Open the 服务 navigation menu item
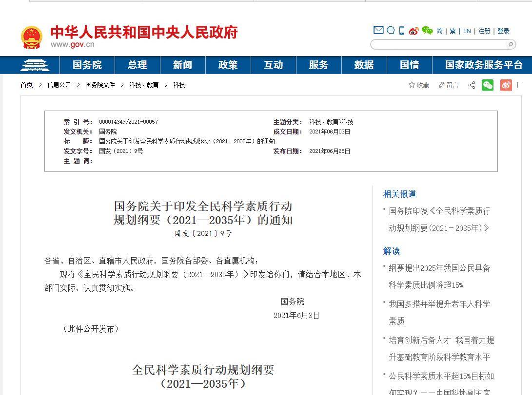Viewport: 532px width, 395px height. 318,65
